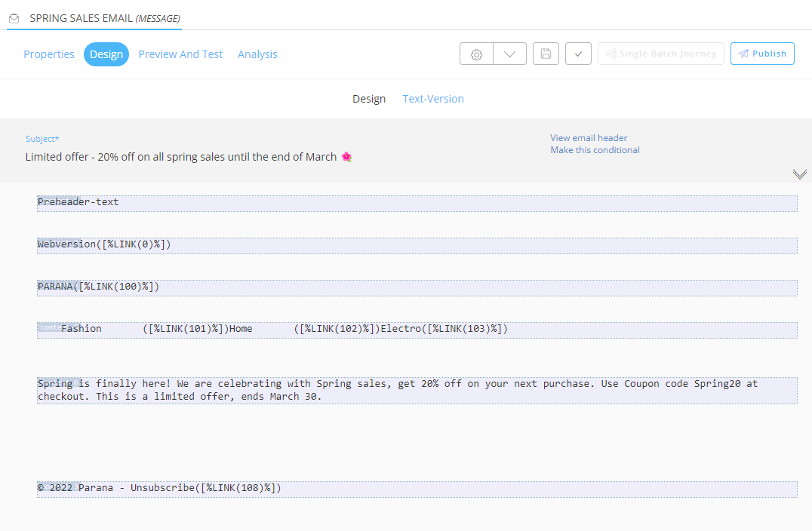Click the Make this conditional link
The image size is (812, 531).
point(595,150)
